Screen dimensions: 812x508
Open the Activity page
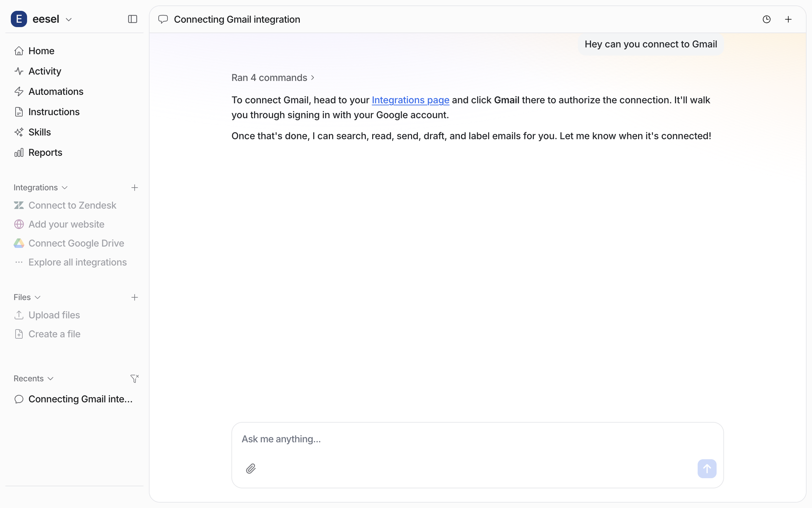point(74,71)
